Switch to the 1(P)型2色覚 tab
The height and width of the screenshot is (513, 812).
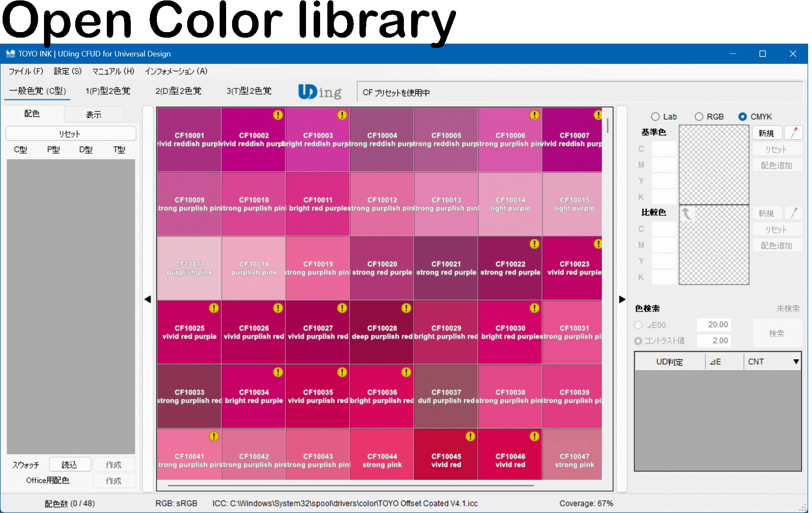[108, 91]
